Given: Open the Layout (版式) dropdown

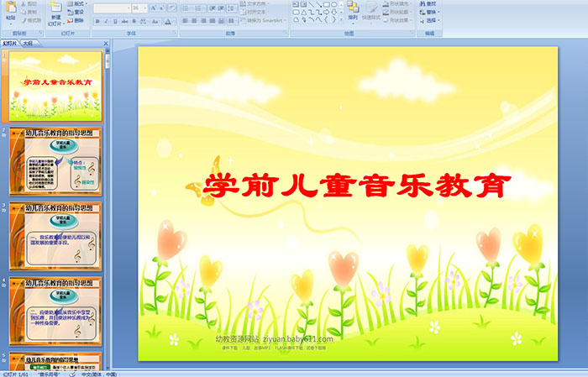Looking at the screenshot, I should tap(77, 3).
